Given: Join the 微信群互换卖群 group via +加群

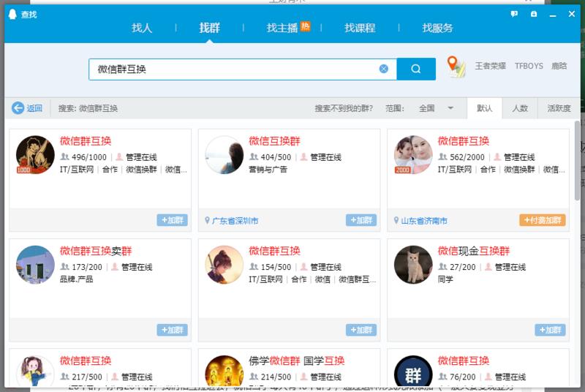Looking at the screenshot, I should [172, 330].
